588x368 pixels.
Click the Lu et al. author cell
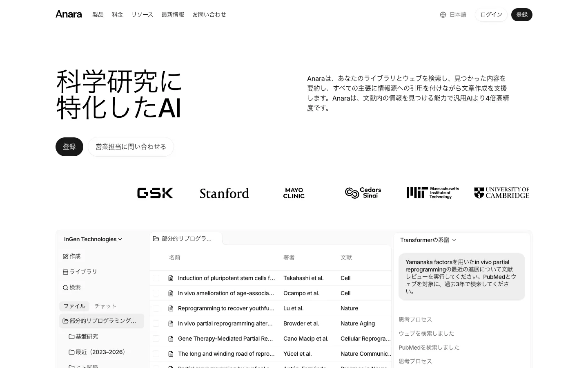coord(294,308)
